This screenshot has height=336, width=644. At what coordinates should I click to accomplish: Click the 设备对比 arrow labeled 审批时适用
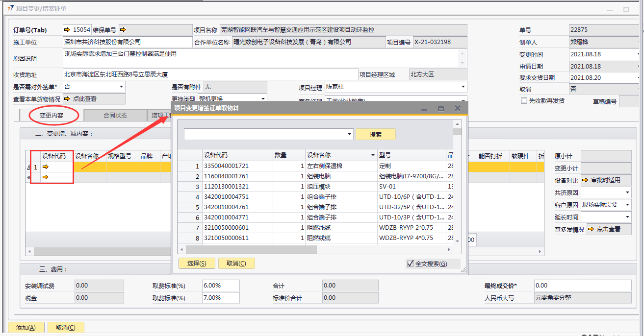585,180
